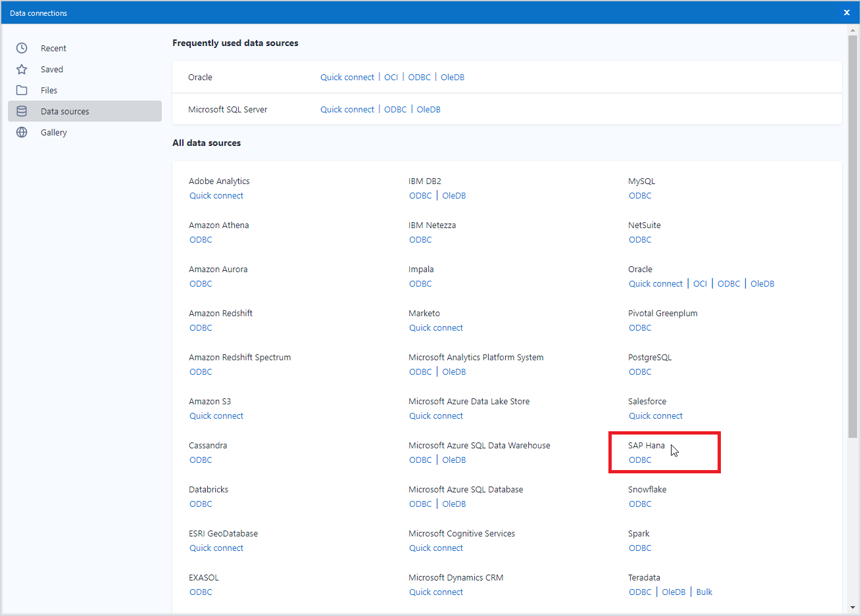861x616 pixels.
Task: Select OCI for Oracle in all data sources
Action: (700, 283)
